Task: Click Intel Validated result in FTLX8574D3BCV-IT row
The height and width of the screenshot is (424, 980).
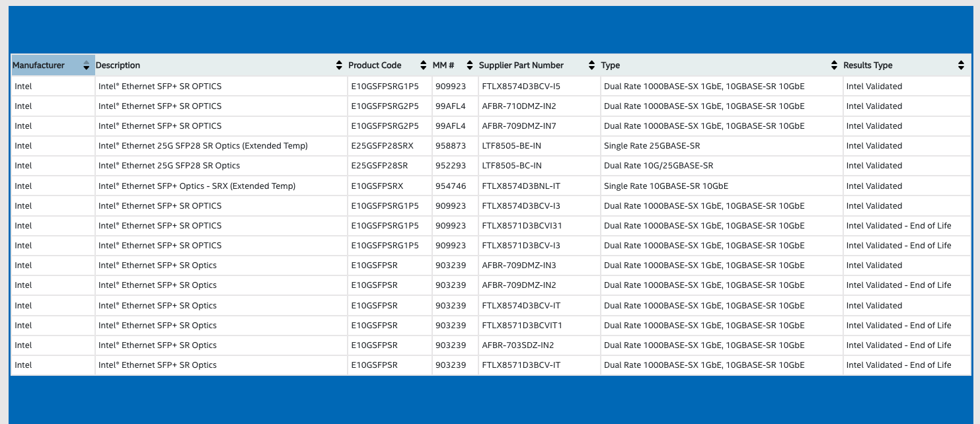Action: [x=874, y=305]
